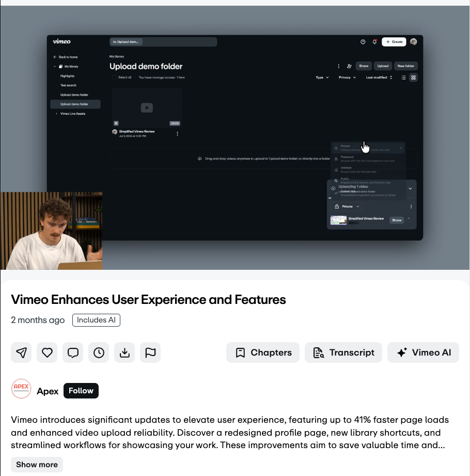
Task: Open the account avatar in video header
Action: click(413, 42)
